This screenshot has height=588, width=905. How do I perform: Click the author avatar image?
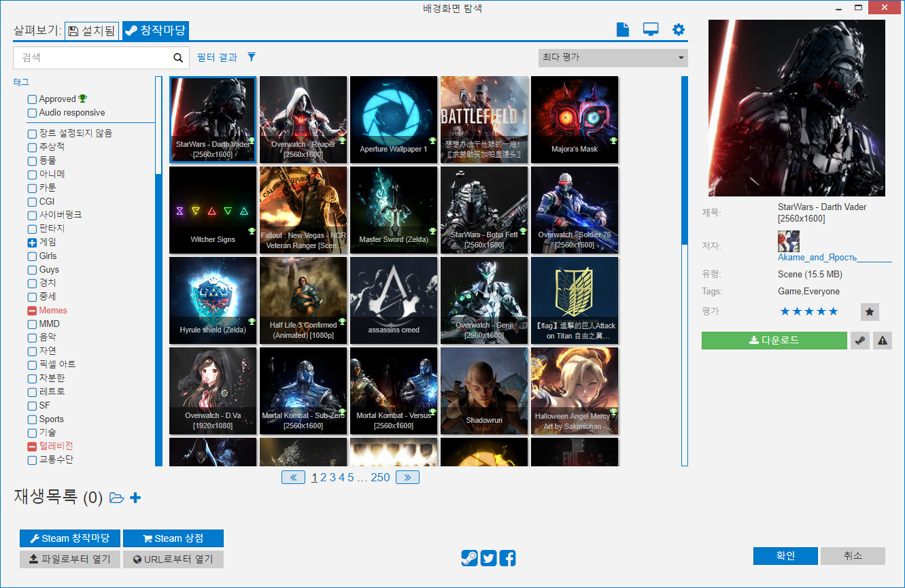(x=789, y=241)
